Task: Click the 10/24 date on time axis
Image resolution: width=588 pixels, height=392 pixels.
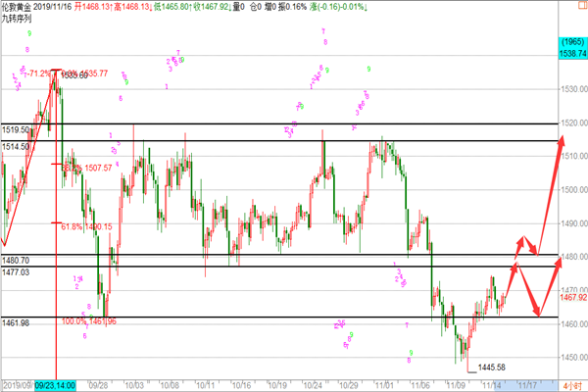Action: pos(313,385)
